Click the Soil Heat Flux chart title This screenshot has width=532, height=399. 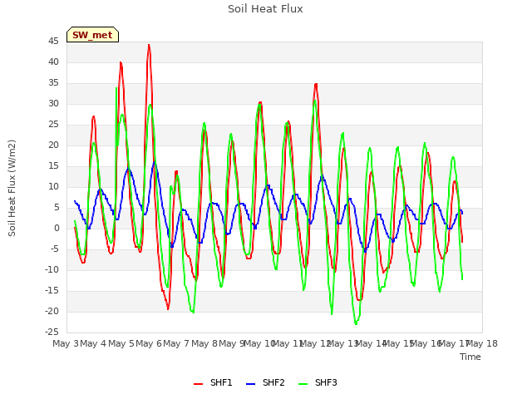pos(265,9)
